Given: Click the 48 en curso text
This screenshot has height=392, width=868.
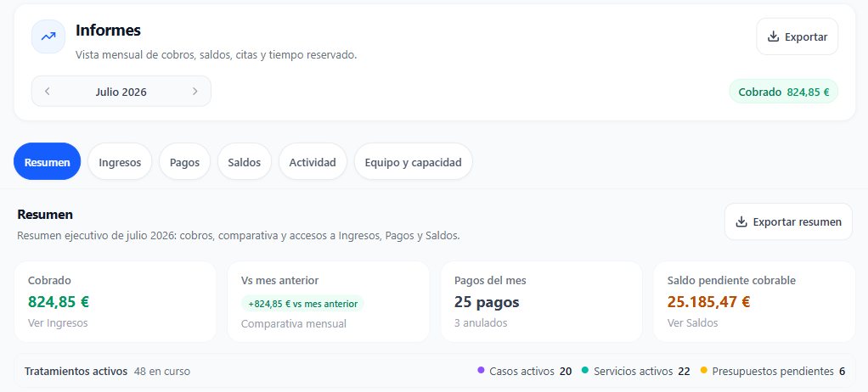Looking at the screenshot, I should coord(161,371).
